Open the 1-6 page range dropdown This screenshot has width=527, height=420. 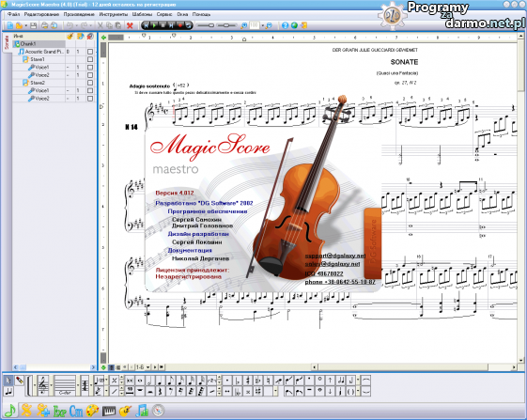click(x=147, y=367)
